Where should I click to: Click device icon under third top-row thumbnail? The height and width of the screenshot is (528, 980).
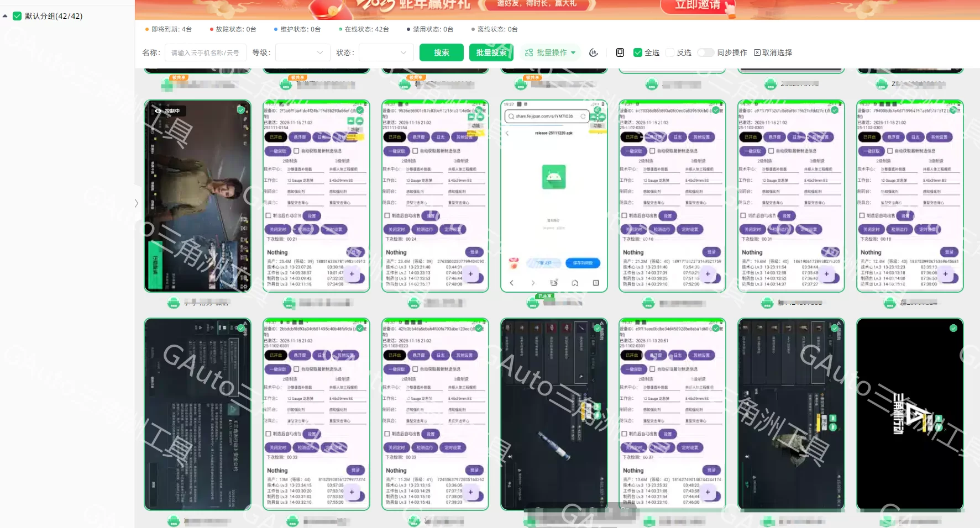[405, 85]
